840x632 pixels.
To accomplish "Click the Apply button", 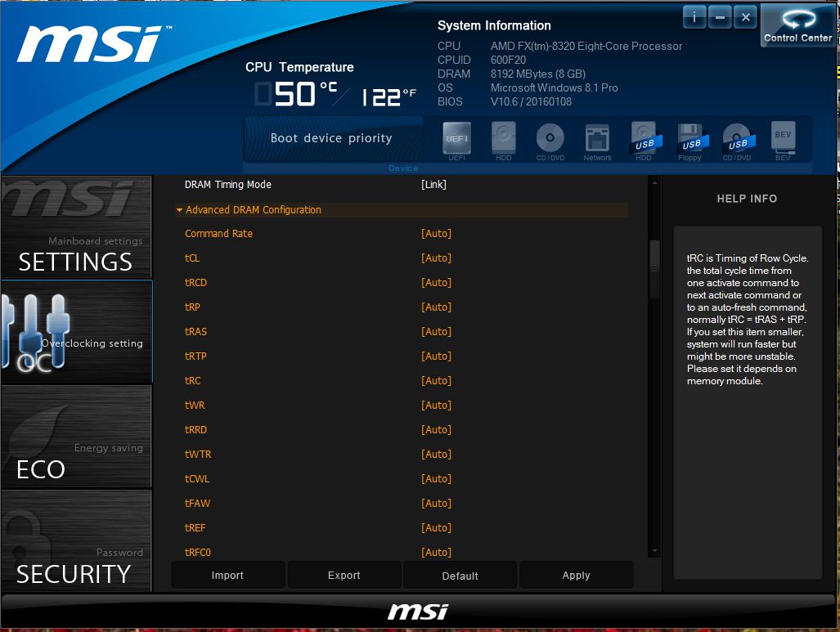I will (x=577, y=576).
